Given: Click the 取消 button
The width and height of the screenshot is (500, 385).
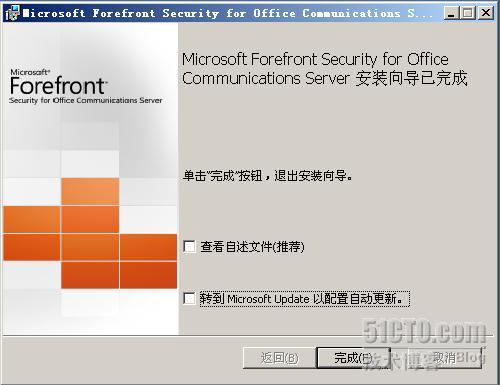Looking at the screenshot, I should pyautogui.click(x=445, y=358).
